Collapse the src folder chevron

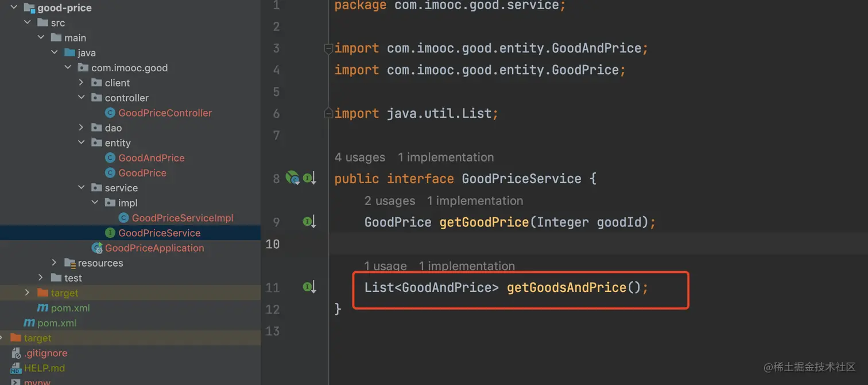(x=27, y=22)
